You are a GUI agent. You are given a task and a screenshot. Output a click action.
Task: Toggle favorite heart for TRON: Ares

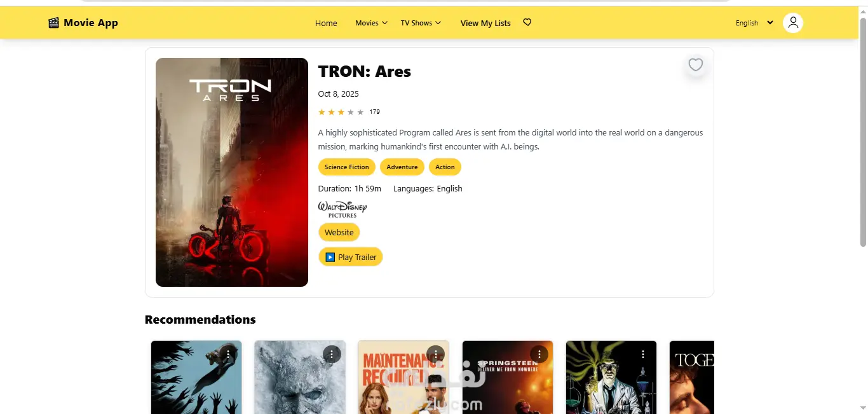pyautogui.click(x=696, y=64)
